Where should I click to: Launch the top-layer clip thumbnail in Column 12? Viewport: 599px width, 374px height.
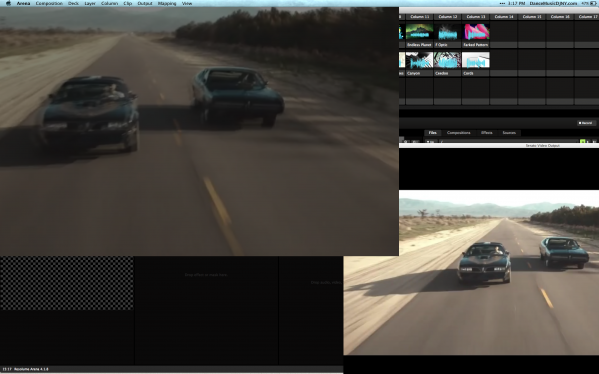(447, 32)
